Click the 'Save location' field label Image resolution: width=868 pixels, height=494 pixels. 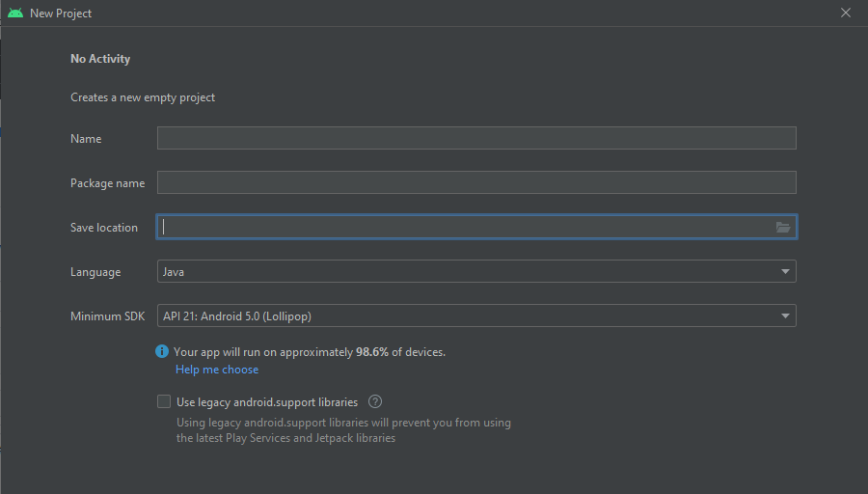point(104,228)
